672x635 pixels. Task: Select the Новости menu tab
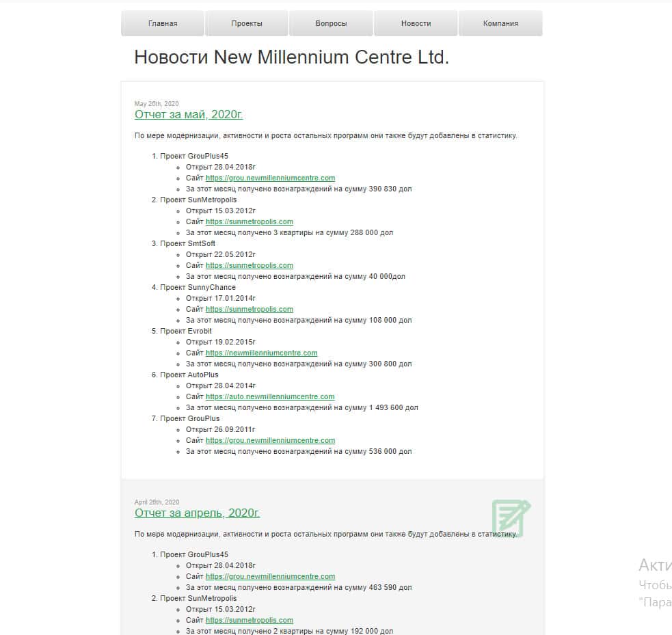tap(416, 23)
